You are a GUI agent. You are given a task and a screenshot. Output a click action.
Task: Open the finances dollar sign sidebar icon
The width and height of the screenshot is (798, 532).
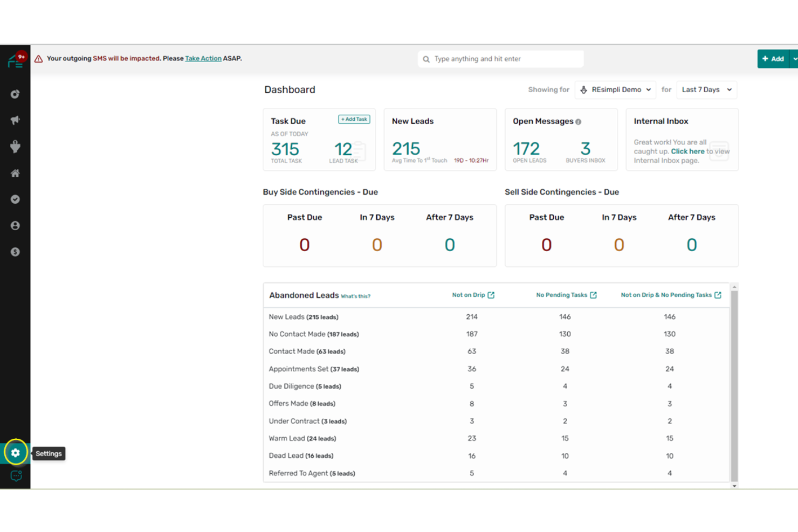tap(15, 251)
